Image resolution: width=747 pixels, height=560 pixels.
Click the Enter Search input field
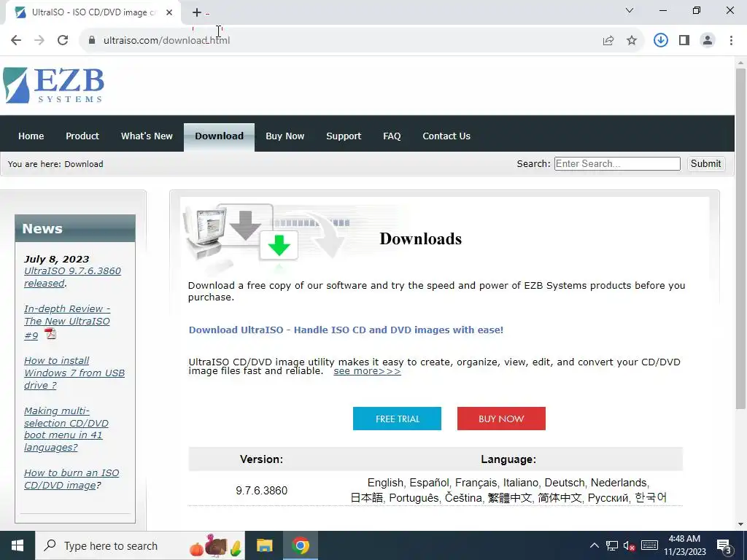point(617,164)
